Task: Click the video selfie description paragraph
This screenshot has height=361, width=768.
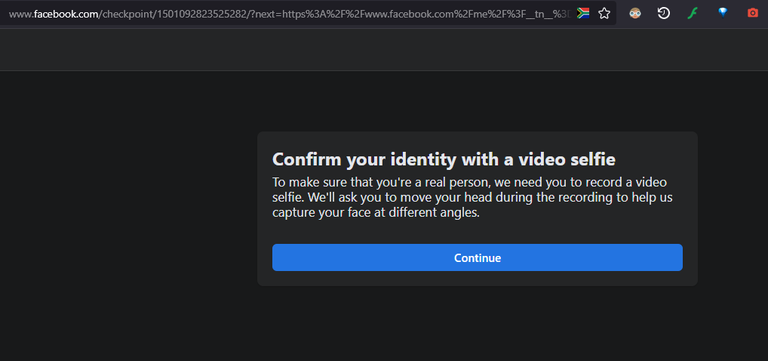Action: [x=472, y=198]
